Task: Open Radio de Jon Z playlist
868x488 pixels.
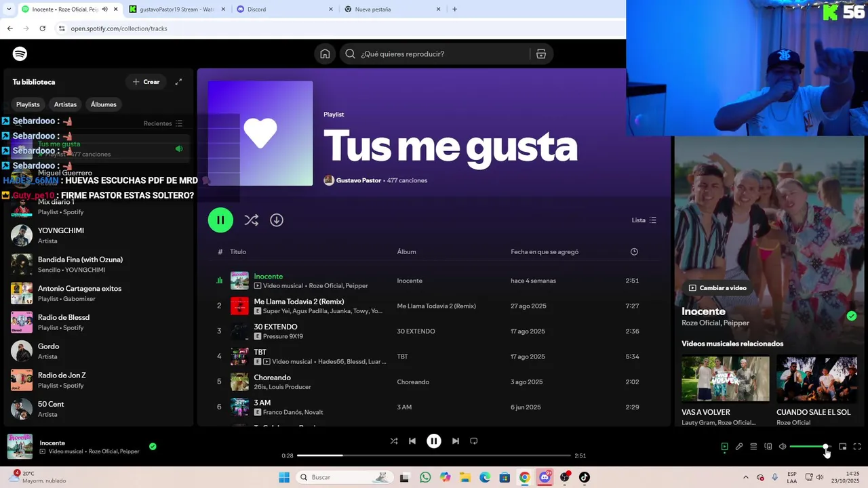Action: 98,380
